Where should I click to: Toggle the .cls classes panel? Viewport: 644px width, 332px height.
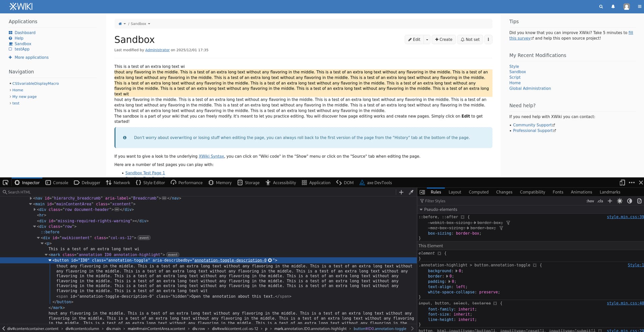600,201
